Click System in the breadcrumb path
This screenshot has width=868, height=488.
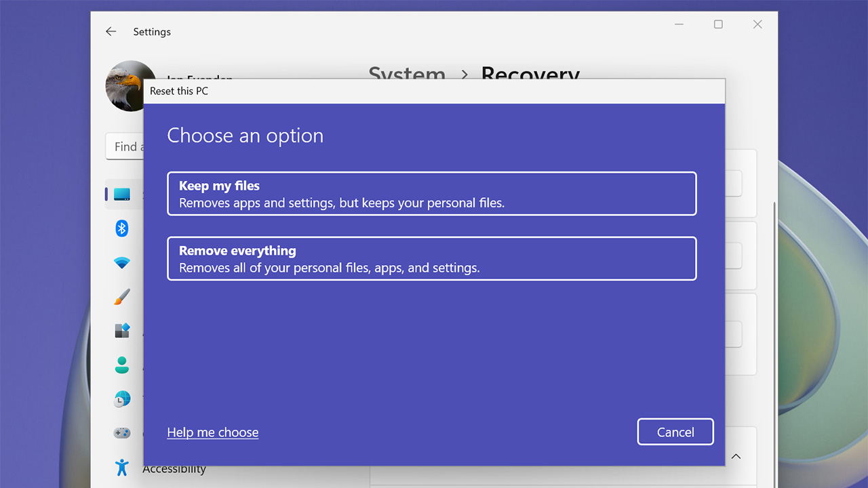[x=407, y=75]
